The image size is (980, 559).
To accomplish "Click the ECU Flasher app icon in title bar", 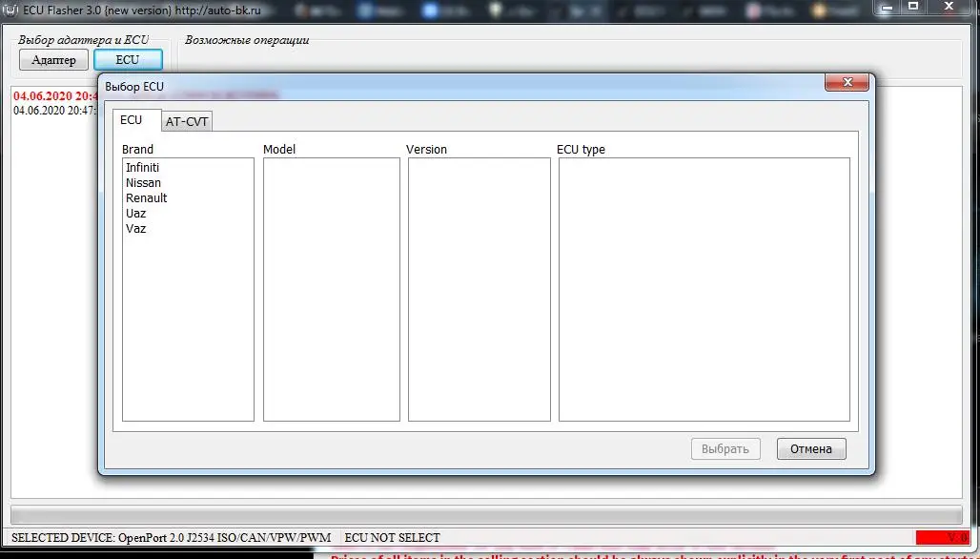I will click(x=10, y=10).
